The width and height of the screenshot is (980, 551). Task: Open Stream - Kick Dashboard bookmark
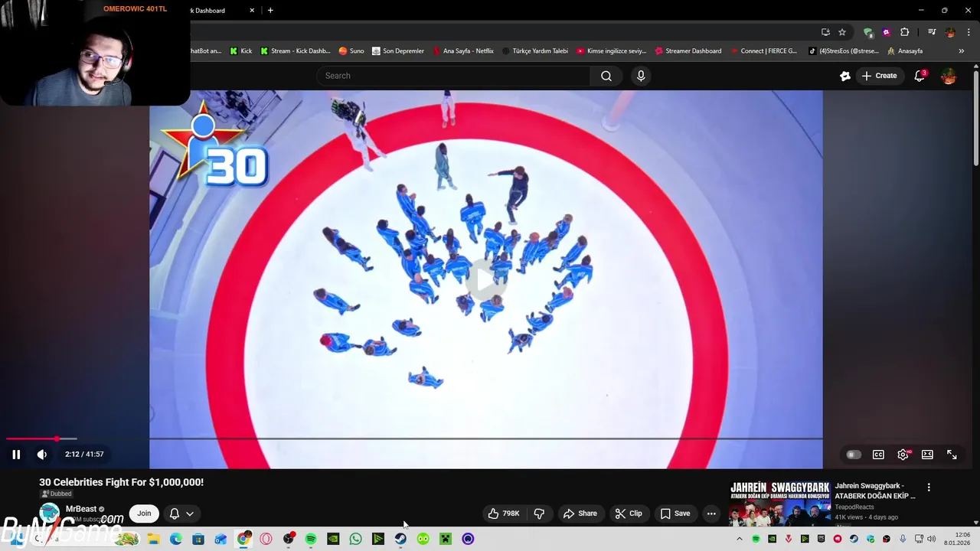pos(295,51)
